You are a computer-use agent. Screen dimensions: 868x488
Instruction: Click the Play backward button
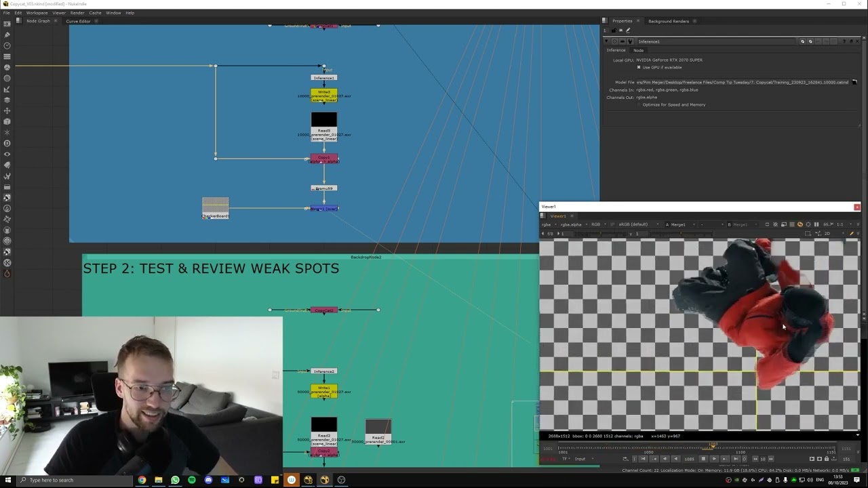tap(676, 459)
